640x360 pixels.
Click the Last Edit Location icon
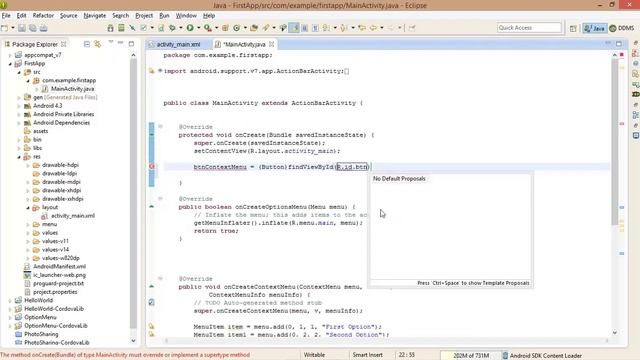coord(362,28)
